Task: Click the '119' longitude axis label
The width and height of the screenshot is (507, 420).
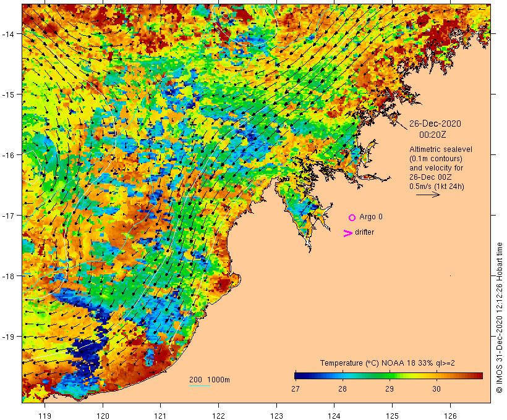Action: click(x=45, y=416)
